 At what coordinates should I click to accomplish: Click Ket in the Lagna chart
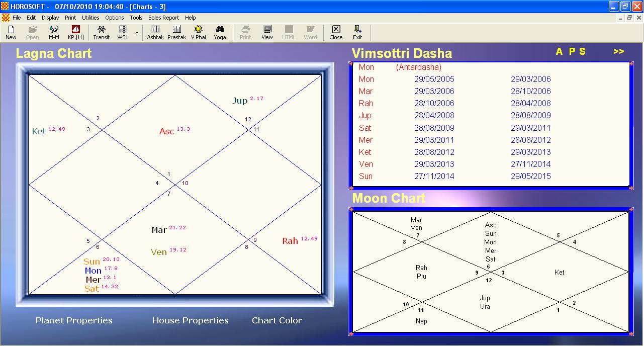[39, 131]
